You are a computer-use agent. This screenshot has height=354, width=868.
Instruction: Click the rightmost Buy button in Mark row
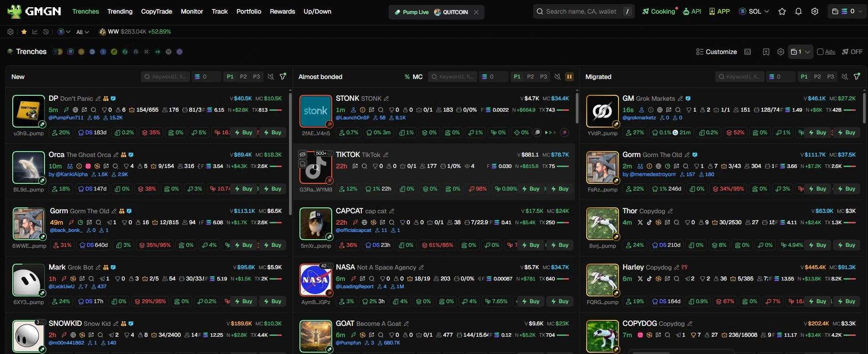tap(272, 301)
